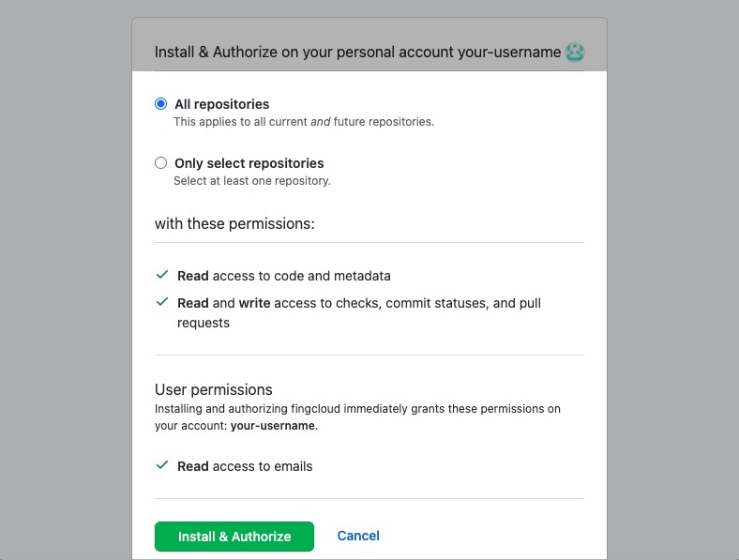This screenshot has height=560, width=739.
Task: Click 'Read access to emails' text
Action: pyautogui.click(x=245, y=466)
